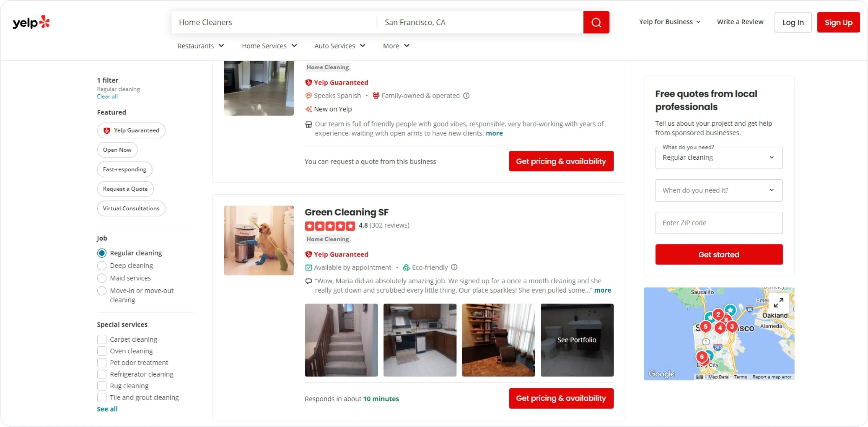Viewport: 868px width, 427px height.
Task: Open the Home Services menu
Action: [x=269, y=46]
